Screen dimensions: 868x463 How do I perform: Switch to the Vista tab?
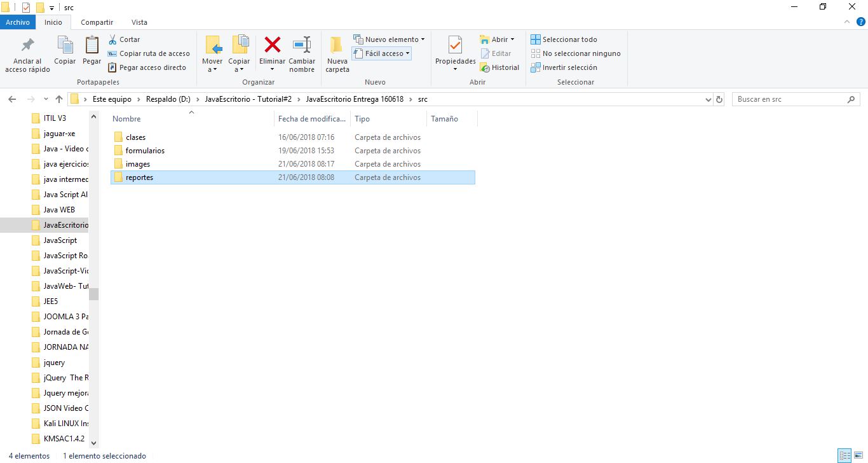[139, 22]
